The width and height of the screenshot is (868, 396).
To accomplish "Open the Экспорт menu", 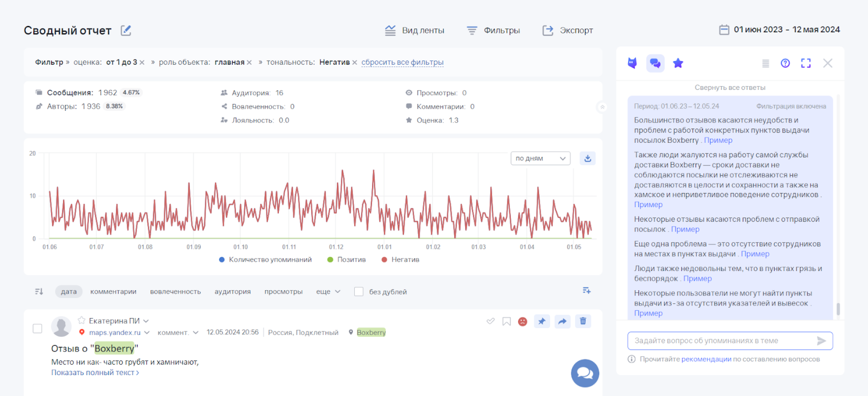I will (568, 30).
